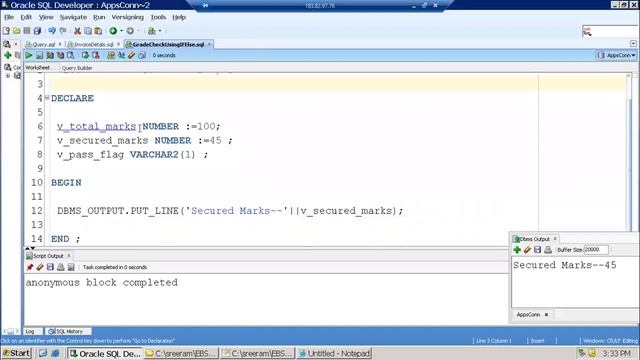Viewport: 640px width, 360px height.
Task: Save the Script Output with disk icon
Action: tap(50, 267)
